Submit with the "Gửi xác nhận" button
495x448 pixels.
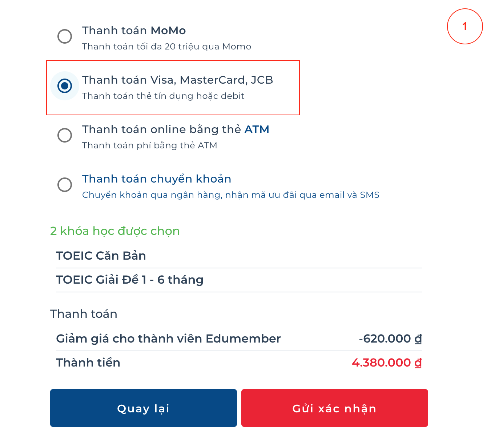pyautogui.click(x=334, y=408)
